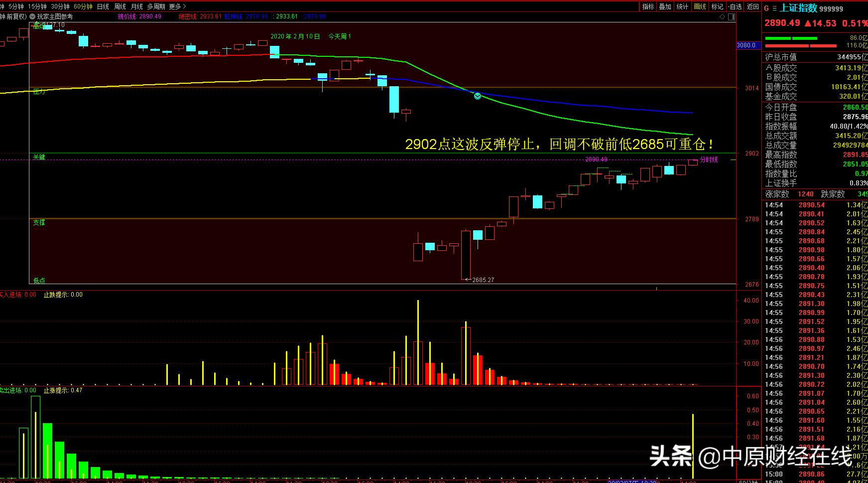Click the 压力 resistance line label

pyautogui.click(x=39, y=92)
